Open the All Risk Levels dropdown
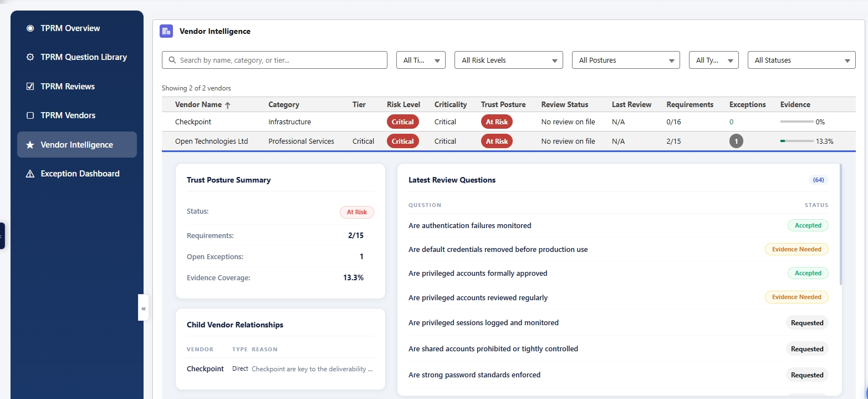 point(508,60)
